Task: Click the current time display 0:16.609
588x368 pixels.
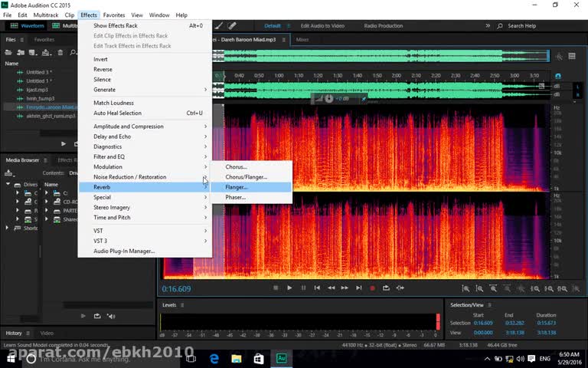Action: coord(177,289)
